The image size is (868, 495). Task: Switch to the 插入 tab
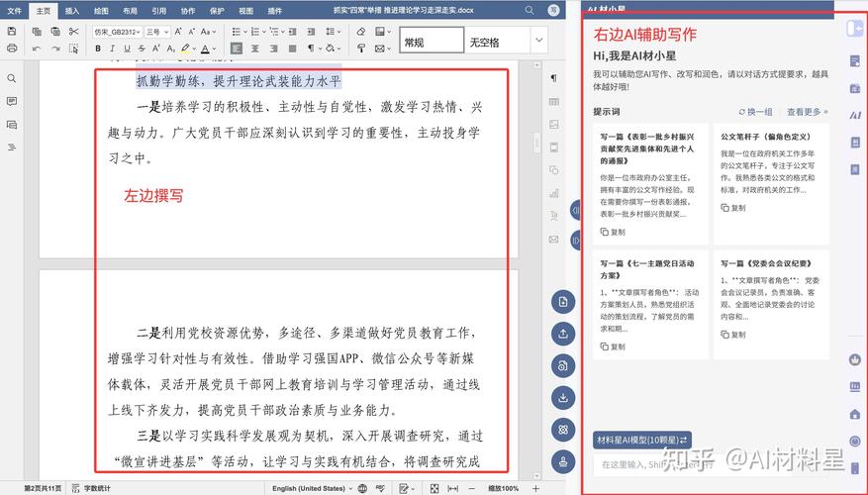click(x=72, y=11)
